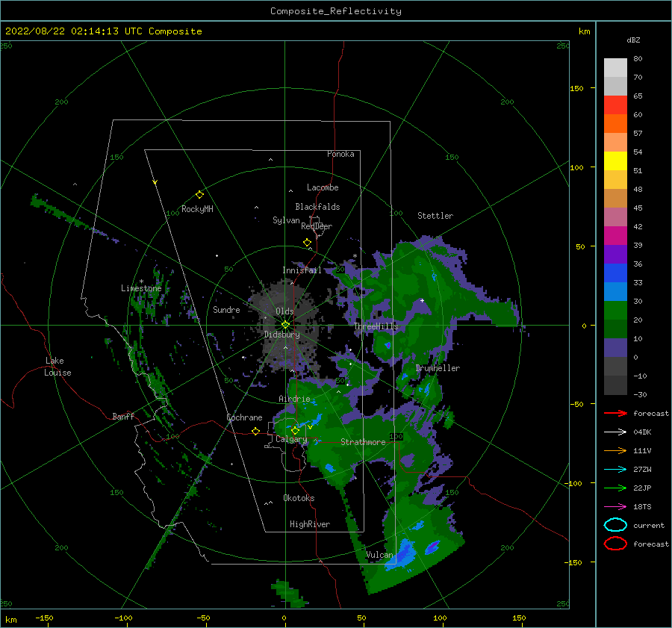Click the 'Stettler' city label
672x628 pixels.
click(435, 216)
